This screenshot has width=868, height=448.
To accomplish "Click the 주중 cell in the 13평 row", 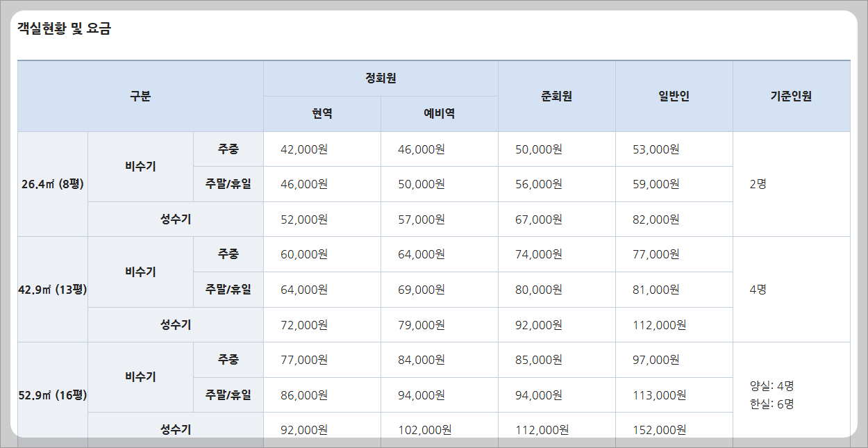I will (229, 254).
